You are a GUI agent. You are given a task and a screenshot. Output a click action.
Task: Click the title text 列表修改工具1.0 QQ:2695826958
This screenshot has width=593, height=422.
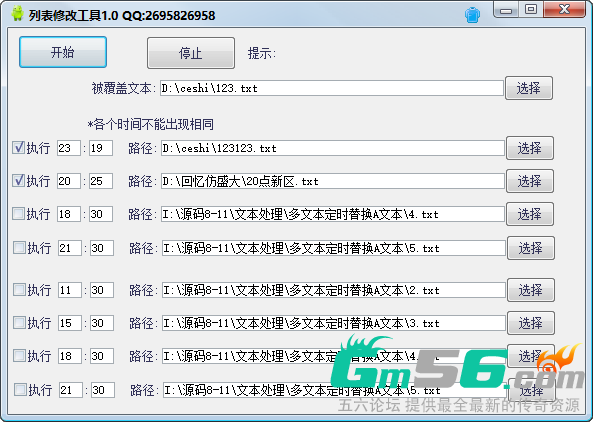pos(122,15)
